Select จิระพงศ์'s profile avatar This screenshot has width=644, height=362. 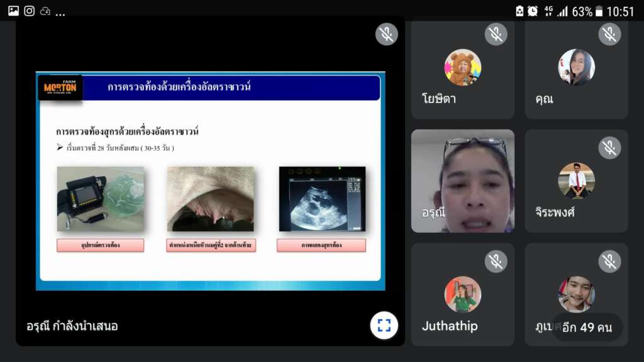tap(576, 181)
